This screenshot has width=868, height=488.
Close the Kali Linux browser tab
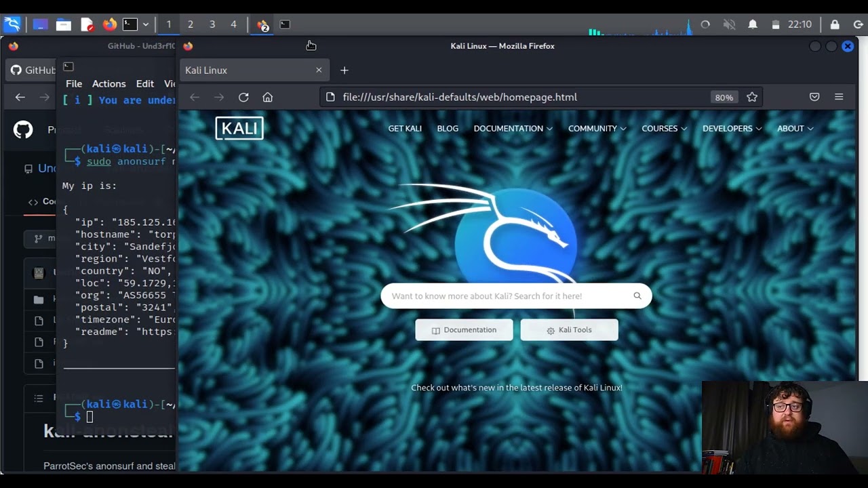pos(319,70)
